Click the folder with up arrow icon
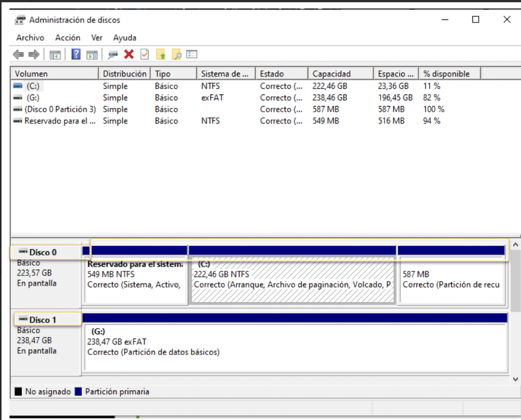Image resolution: width=521 pixels, height=420 pixels. 160,54
